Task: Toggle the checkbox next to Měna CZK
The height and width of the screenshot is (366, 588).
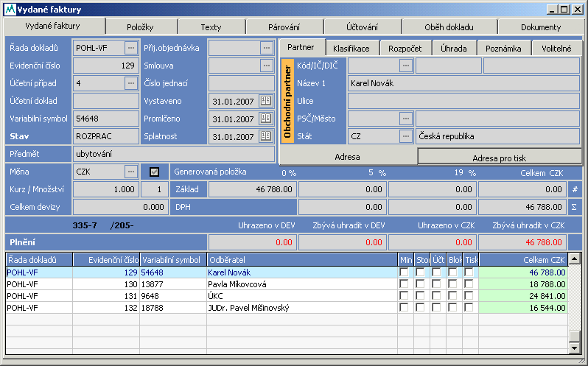Action: pos(154,172)
